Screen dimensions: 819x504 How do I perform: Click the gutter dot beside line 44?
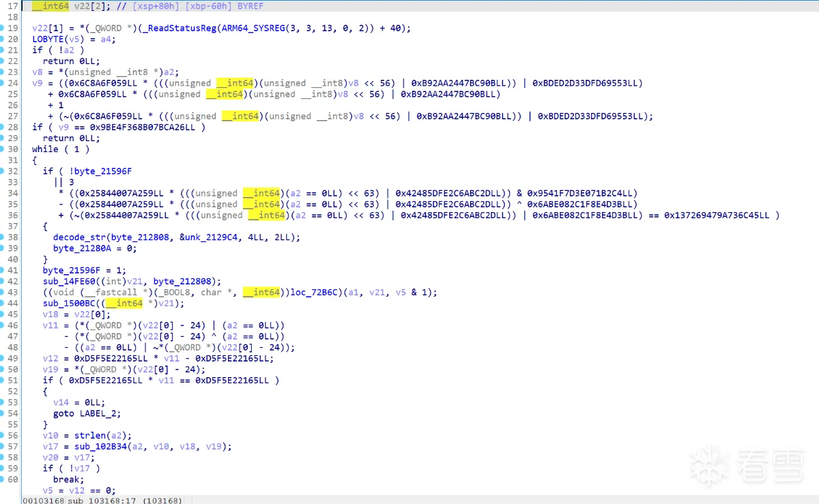coord(3,303)
